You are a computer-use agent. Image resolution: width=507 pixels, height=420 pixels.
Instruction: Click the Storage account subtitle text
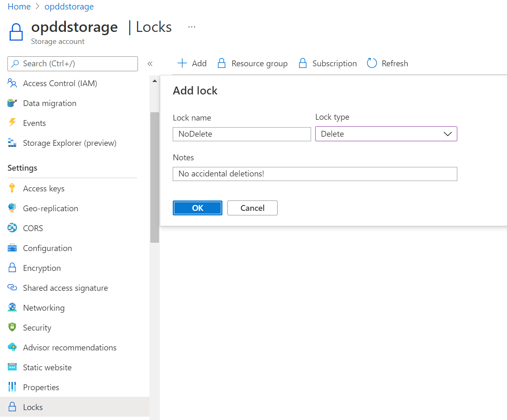pos(58,41)
